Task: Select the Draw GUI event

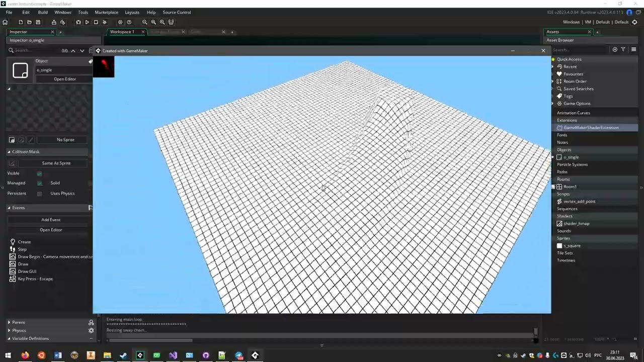Action: pos(27,271)
